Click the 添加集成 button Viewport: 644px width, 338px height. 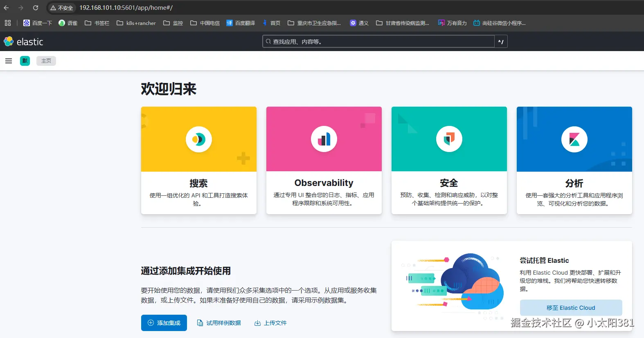pos(164,323)
